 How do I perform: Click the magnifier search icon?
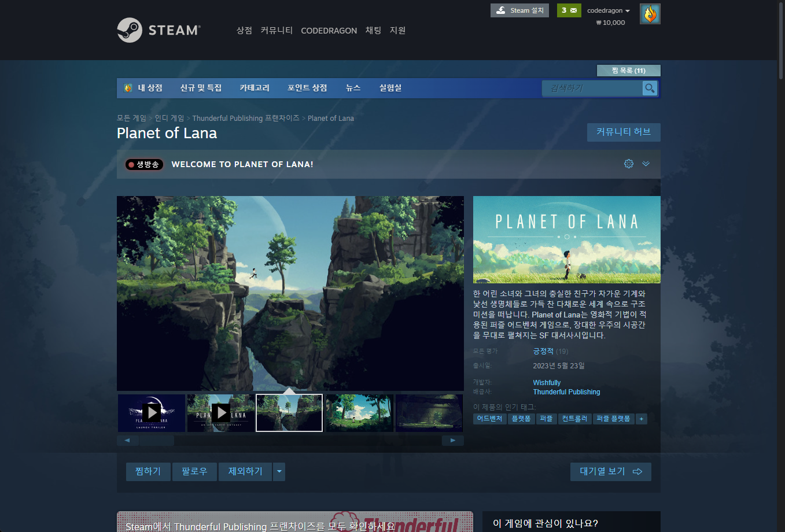click(650, 88)
